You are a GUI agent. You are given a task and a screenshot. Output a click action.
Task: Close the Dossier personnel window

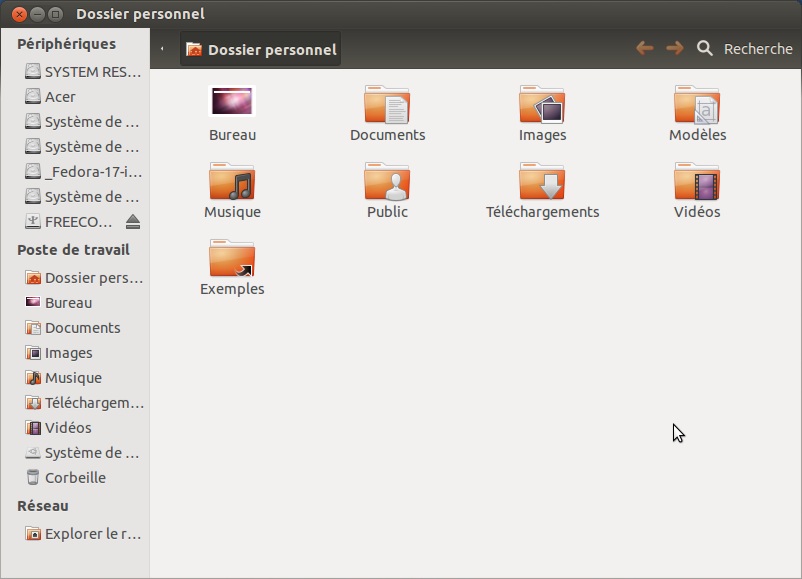pos(19,14)
